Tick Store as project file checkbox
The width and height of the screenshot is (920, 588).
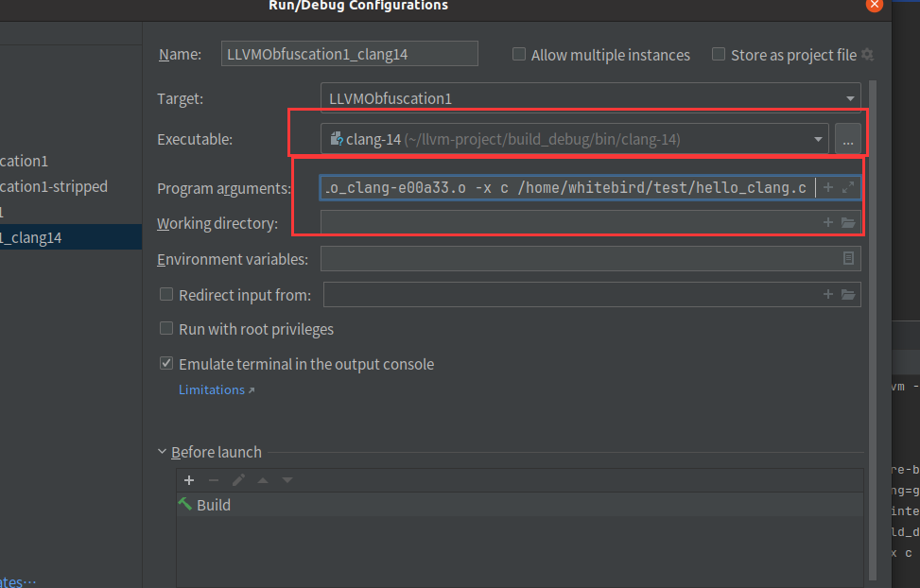point(719,55)
